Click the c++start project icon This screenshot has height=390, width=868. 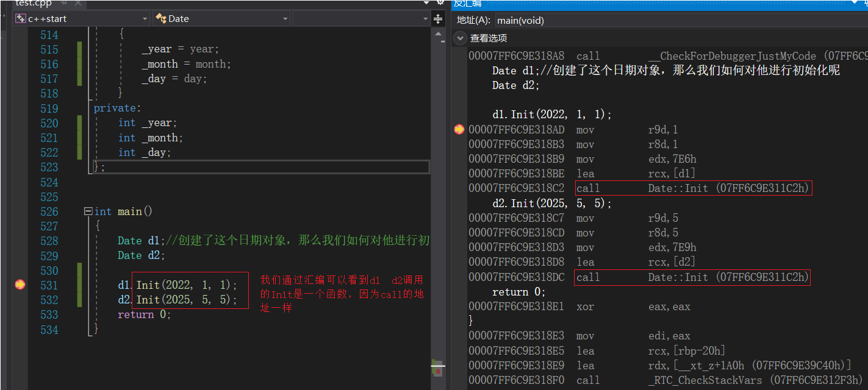pyautogui.click(x=20, y=19)
